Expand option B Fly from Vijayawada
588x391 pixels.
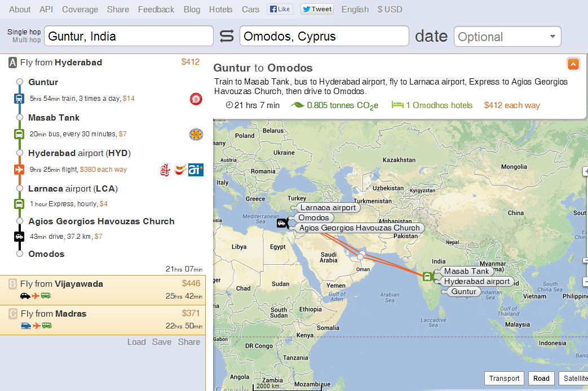pyautogui.click(x=103, y=290)
